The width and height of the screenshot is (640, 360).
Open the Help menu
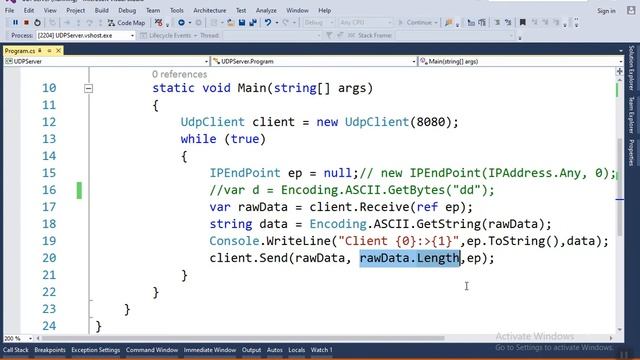(324, 11)
